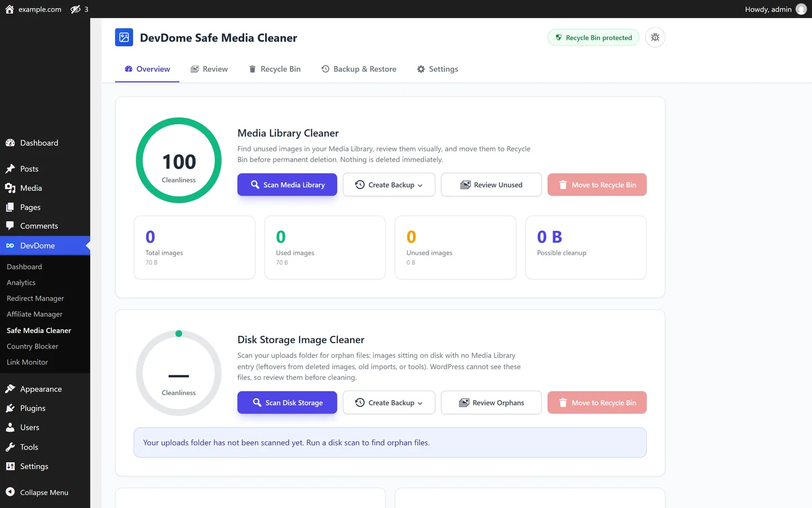This screenshot has width=812, height=508.
Task: Click the admin avatar icon
Action: click(801, 9)
